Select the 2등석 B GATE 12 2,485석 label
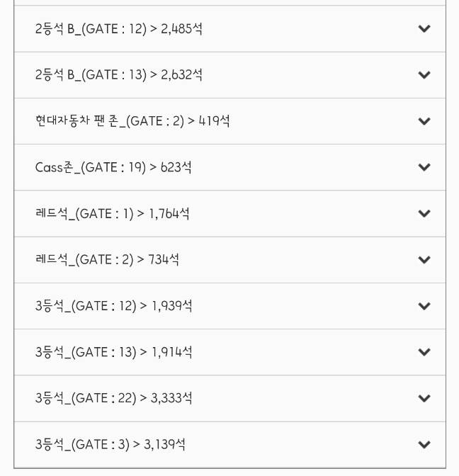Screen dimensions: 459x476 click(119, 29)
